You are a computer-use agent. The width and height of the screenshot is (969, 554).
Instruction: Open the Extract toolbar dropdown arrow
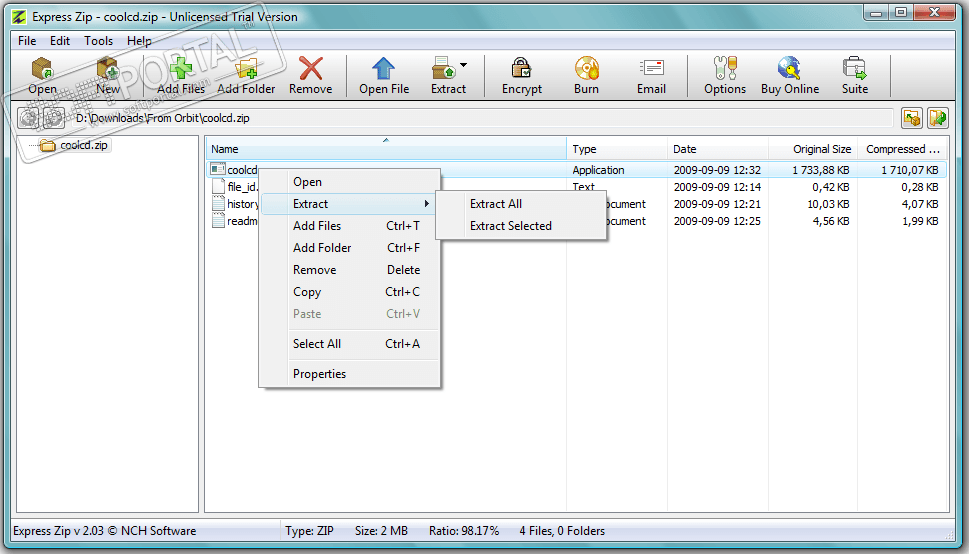coord(463,65)
